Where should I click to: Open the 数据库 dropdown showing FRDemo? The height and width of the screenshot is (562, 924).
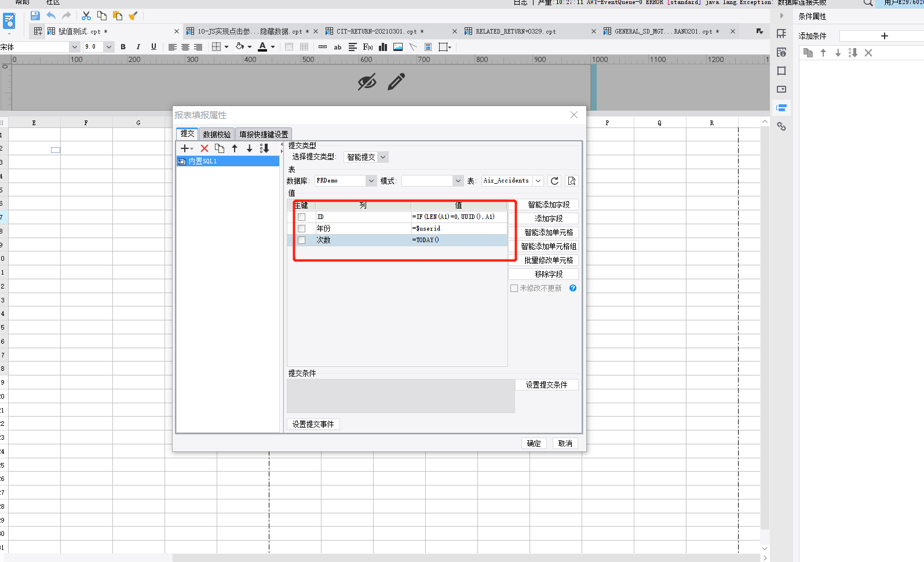[x=346, y=181]
